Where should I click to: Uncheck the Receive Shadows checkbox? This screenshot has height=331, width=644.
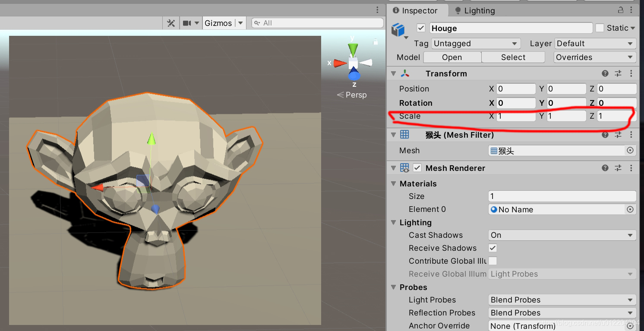click(492, 248)
